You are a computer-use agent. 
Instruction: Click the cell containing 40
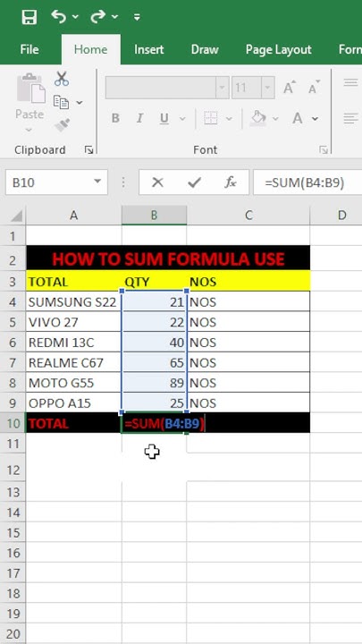pyautogui.click(x=155, y=342)
